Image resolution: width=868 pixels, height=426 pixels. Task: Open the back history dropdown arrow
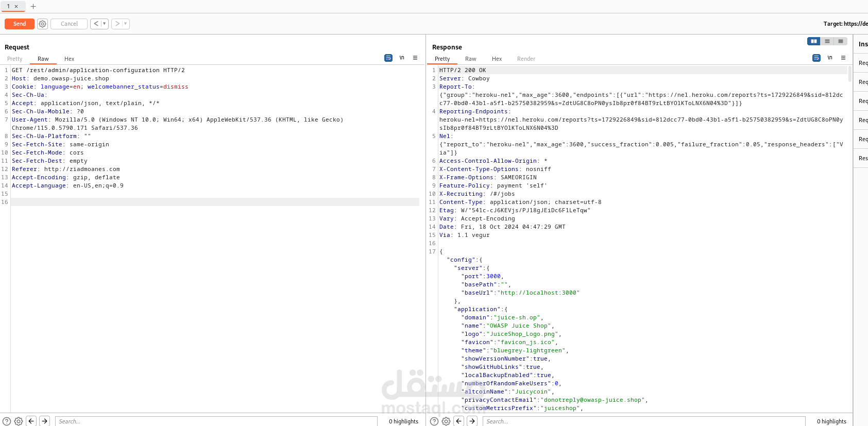[105, 24]
